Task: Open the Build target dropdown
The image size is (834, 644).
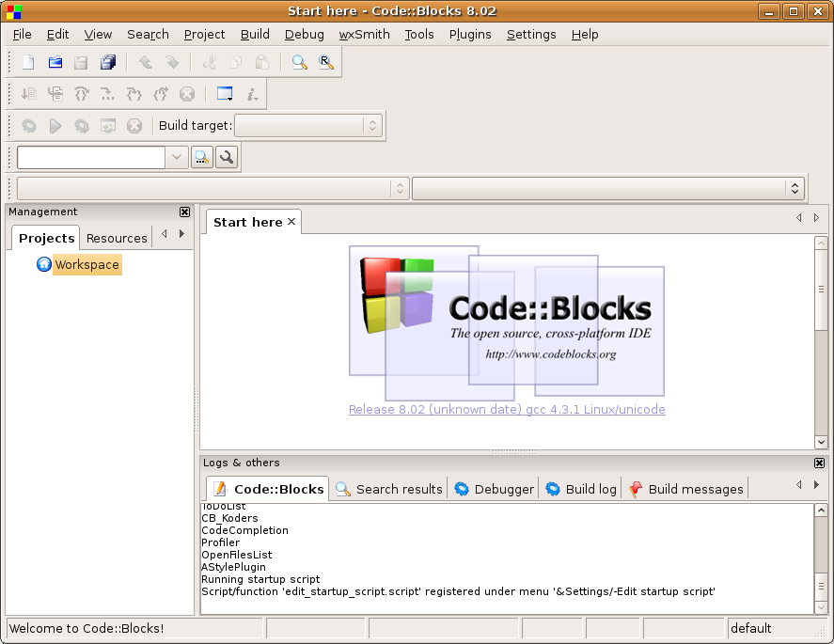Action: (308, 125)
